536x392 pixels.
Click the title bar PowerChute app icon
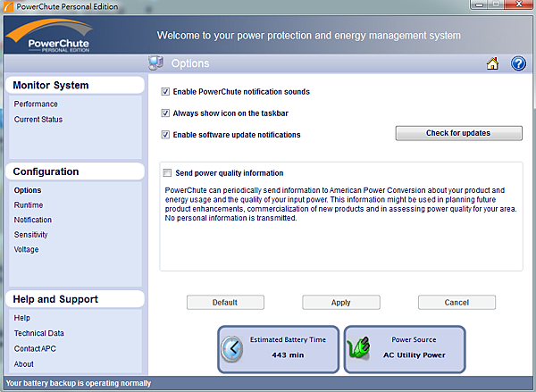pos(8,6)
